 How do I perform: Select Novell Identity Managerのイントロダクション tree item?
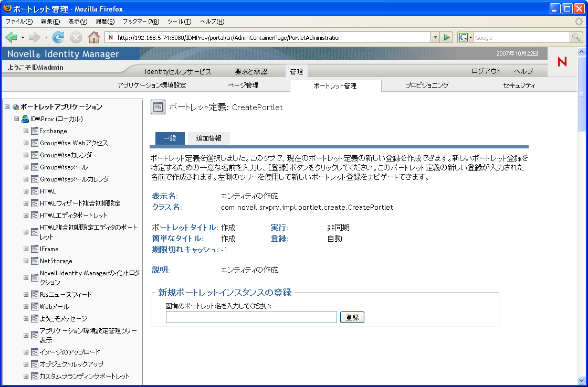[x=90, y=277]
